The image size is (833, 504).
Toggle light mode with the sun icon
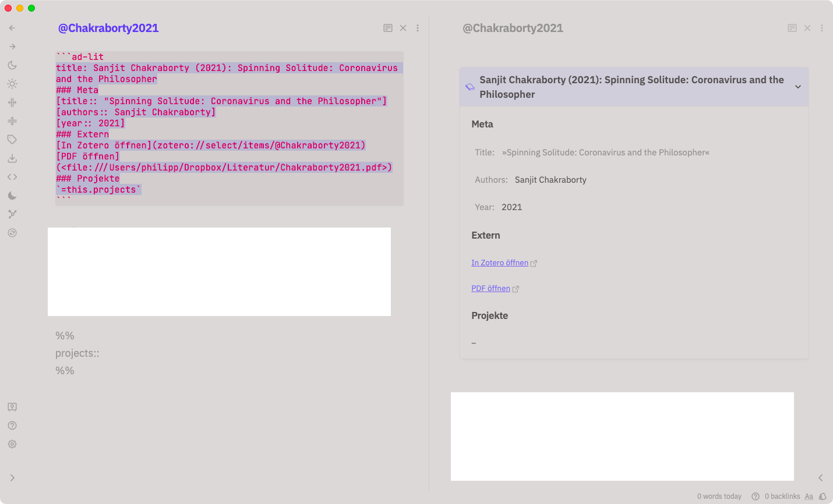(x=12, y=84)
